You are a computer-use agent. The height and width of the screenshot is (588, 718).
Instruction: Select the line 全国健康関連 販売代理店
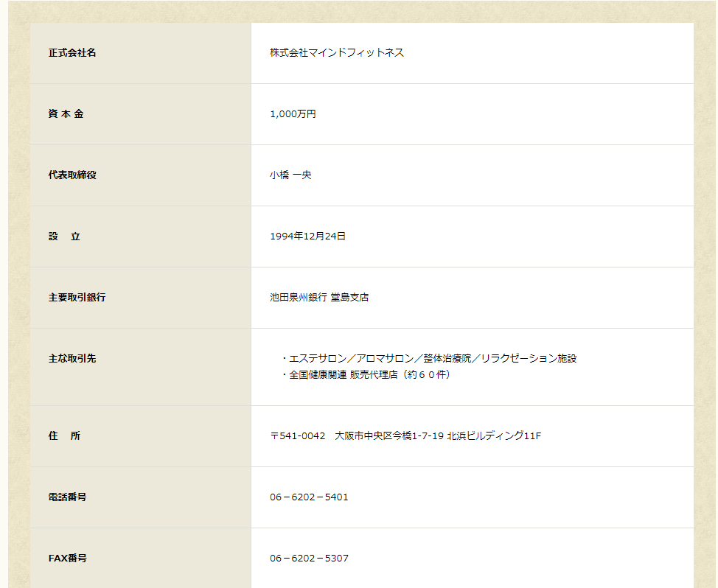(366, 375)
